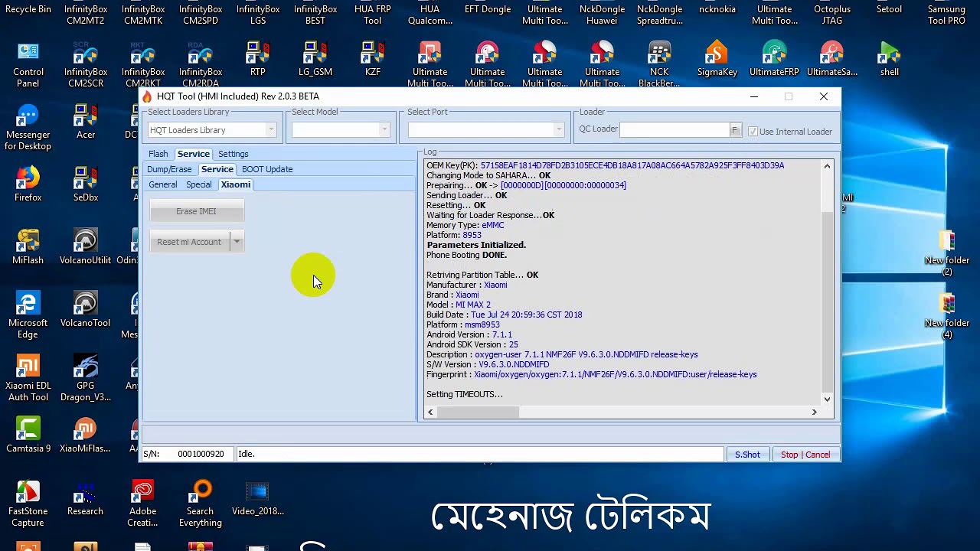
Task: Select the Dump/Erase sub-tab
Action: tap(169, 169)
